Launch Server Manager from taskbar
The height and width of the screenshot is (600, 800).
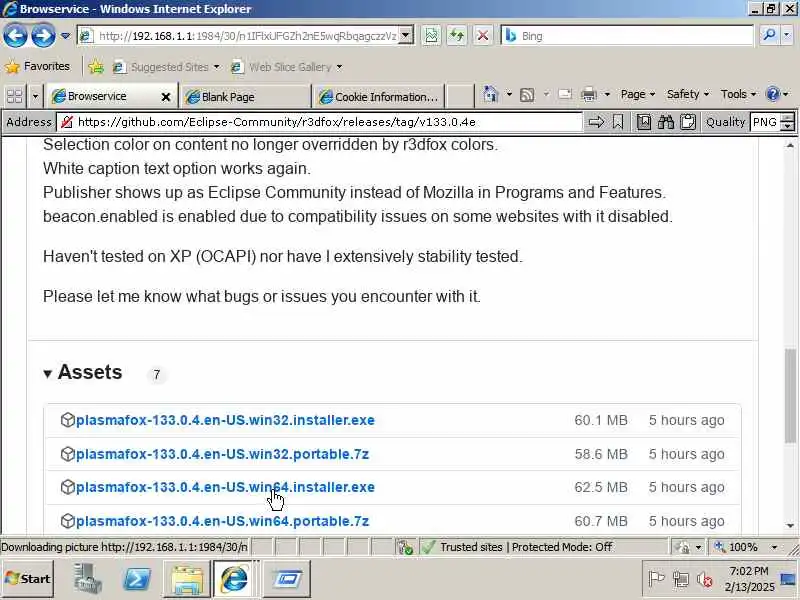pyautogui.click(x=88, y=579)
